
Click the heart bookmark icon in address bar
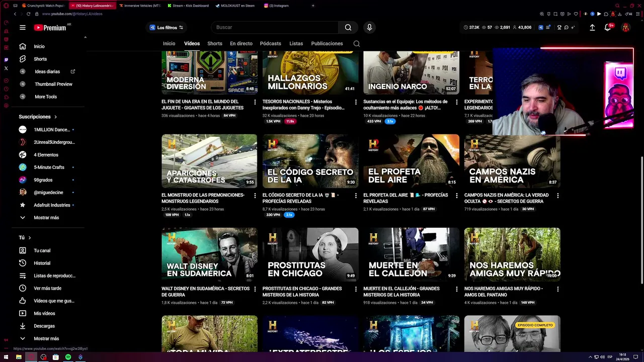[576, 14]
